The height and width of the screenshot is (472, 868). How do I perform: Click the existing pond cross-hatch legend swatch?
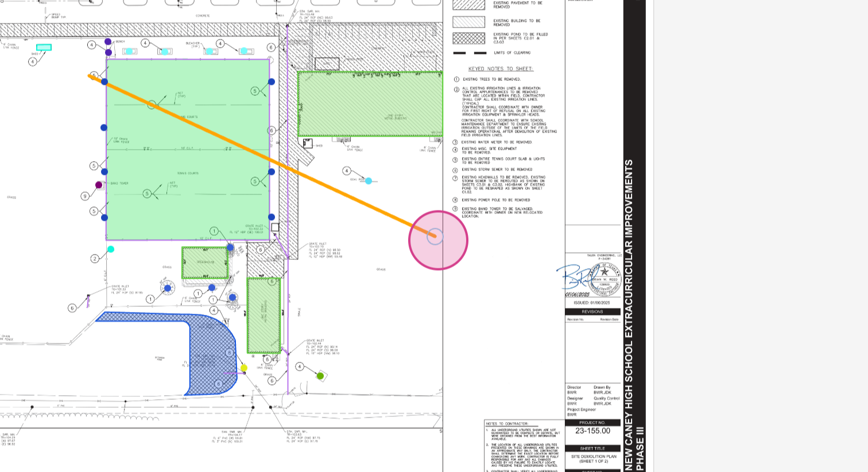[x=468, y=38]
